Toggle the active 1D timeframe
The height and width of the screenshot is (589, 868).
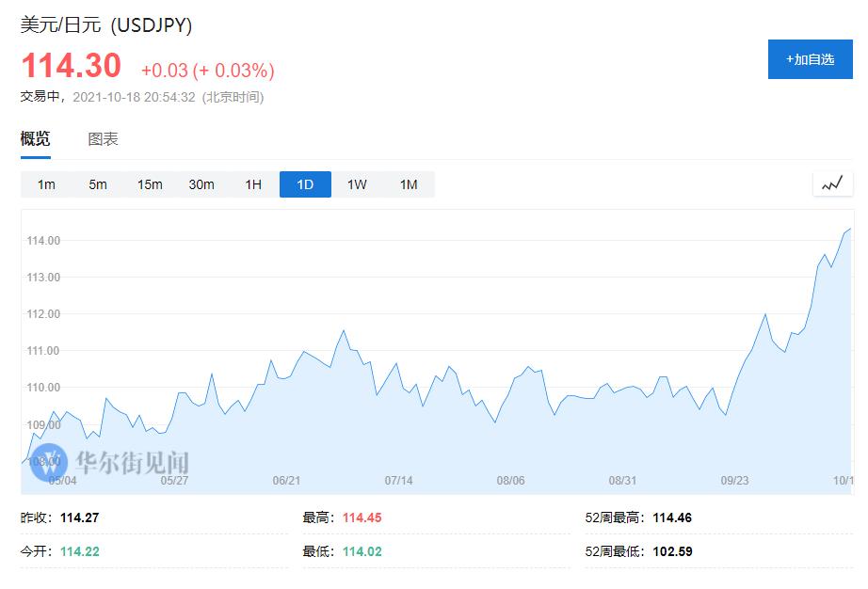[304, 184]
